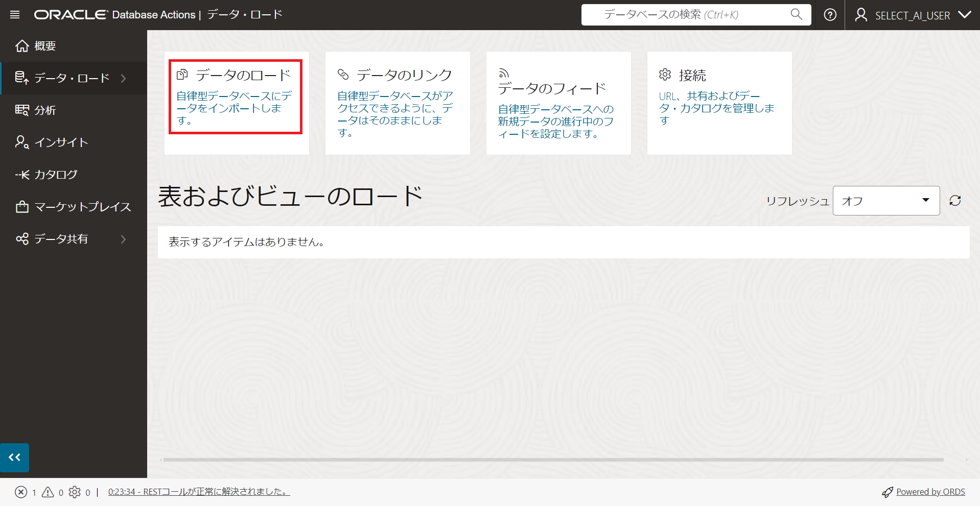
Task: Open the リフレッシュ dropdown set to オフ
Action: click(885, 201)
